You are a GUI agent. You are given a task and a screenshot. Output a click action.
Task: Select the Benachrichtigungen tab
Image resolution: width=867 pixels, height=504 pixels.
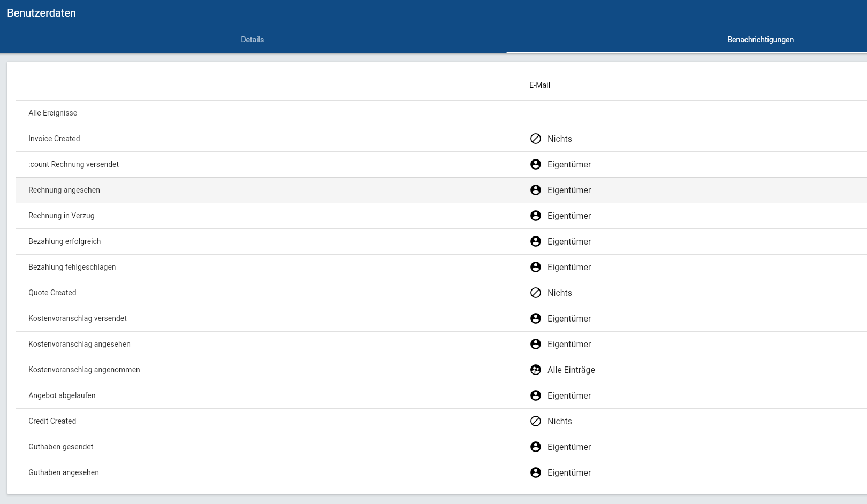click(x=760, y=40)
